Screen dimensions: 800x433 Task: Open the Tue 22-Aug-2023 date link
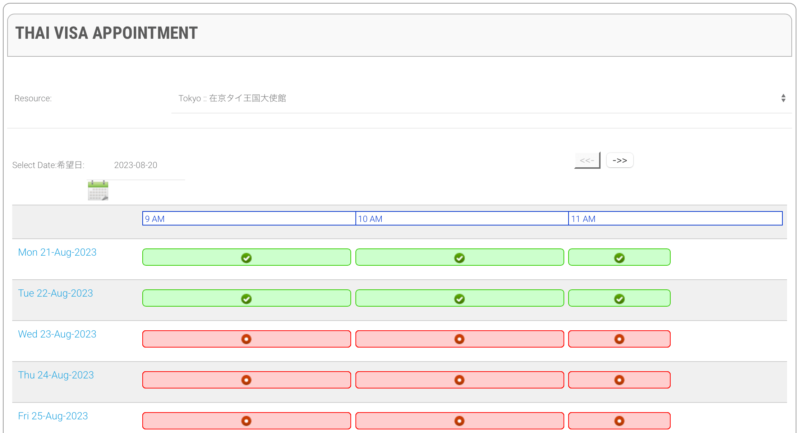click(55, 294)
